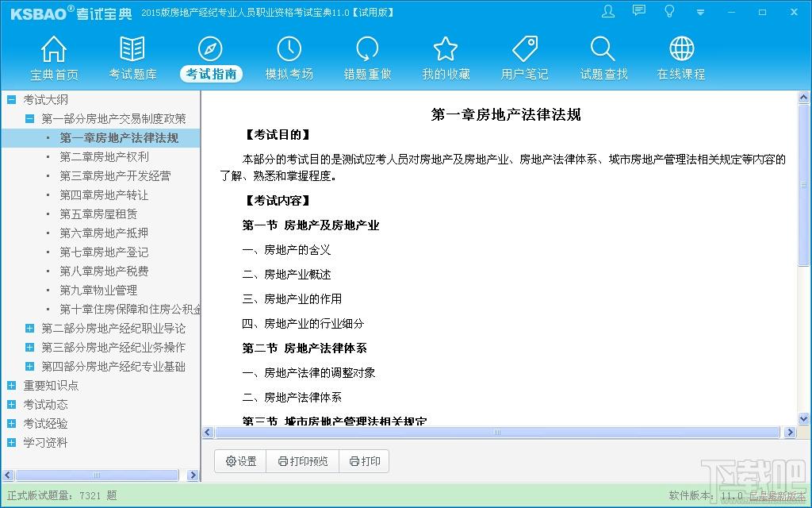Click the light bulb tips icon
Screen dimensions: 812x508
(669, 11)
